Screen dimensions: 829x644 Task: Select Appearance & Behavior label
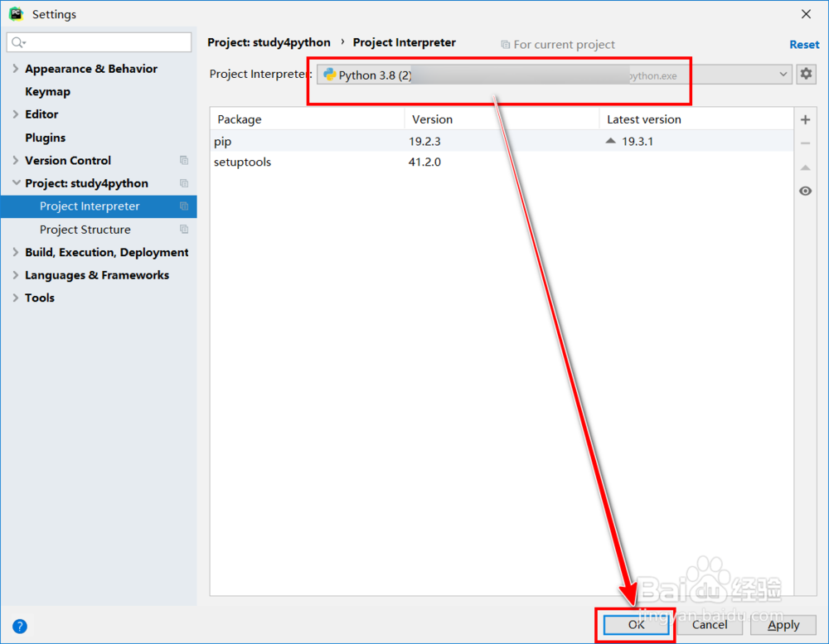(91, 69)
